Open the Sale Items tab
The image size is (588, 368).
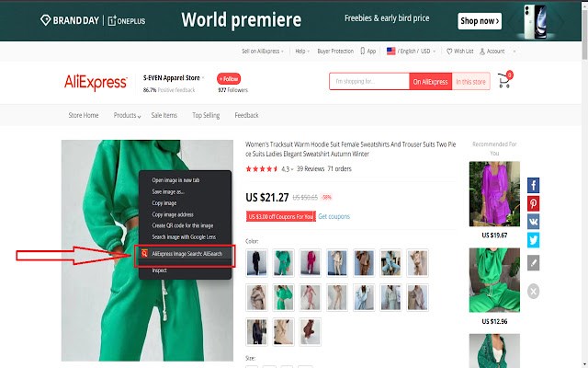click(164, 115)
